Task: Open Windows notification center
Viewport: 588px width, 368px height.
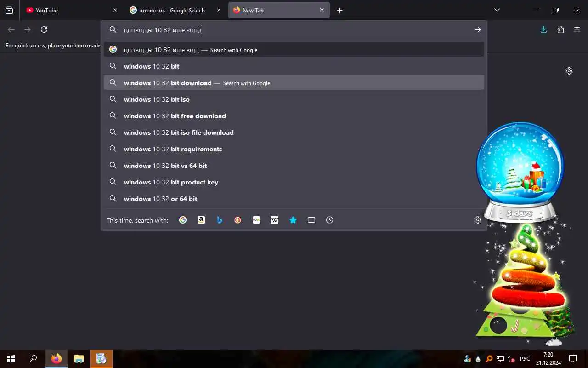Action: point(573,359)
